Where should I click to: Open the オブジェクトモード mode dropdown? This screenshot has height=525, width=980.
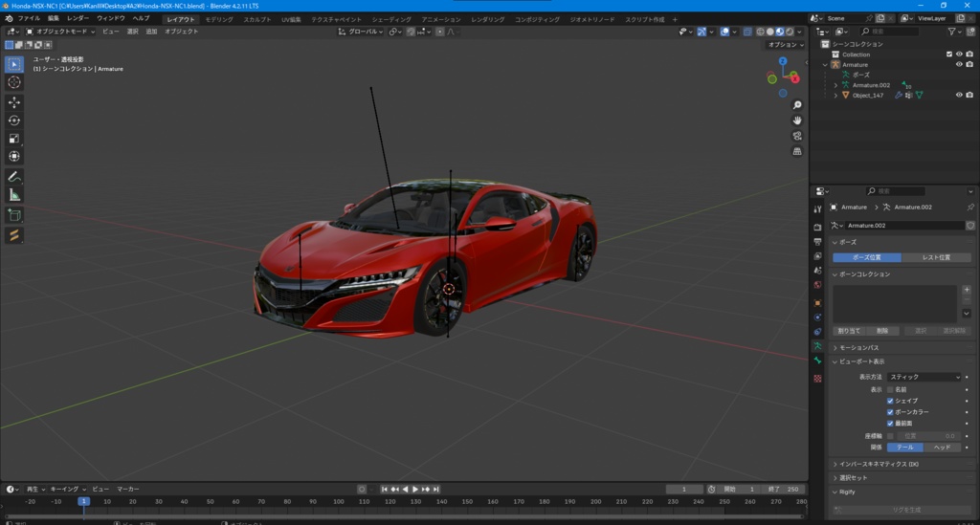click(x=62, y=32)
